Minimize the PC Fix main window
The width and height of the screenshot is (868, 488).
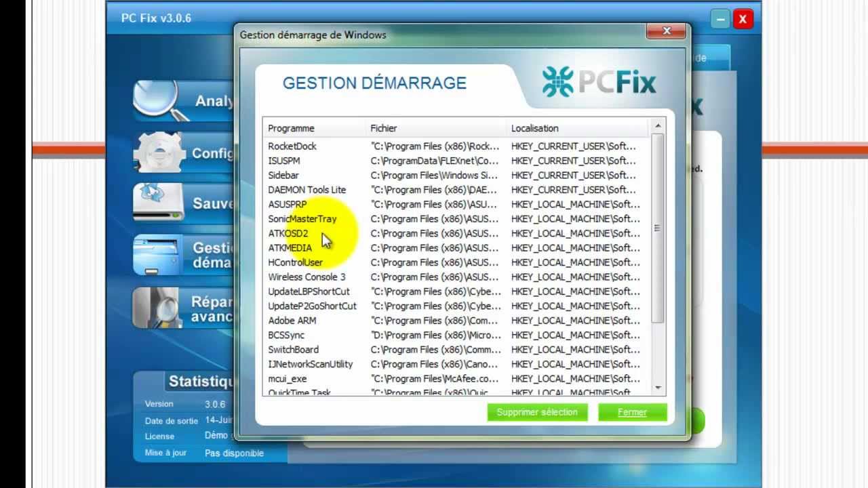720,19
